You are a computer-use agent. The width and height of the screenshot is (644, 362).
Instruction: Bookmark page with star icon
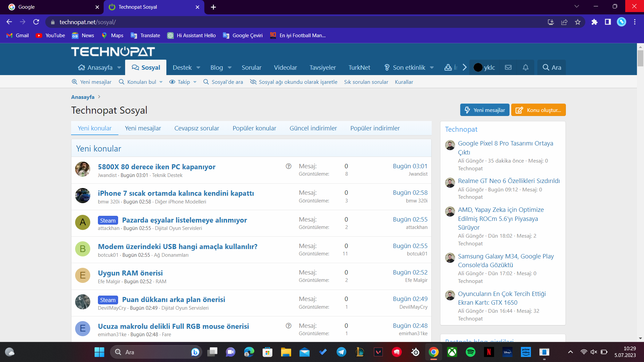pyautogui.click(x=578, y=22)
